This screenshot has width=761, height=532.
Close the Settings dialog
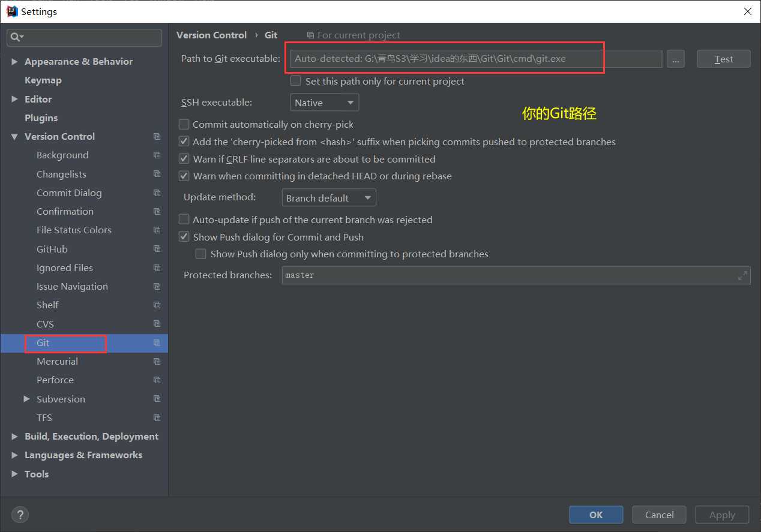pyautogui.click(x=747, y=11)
